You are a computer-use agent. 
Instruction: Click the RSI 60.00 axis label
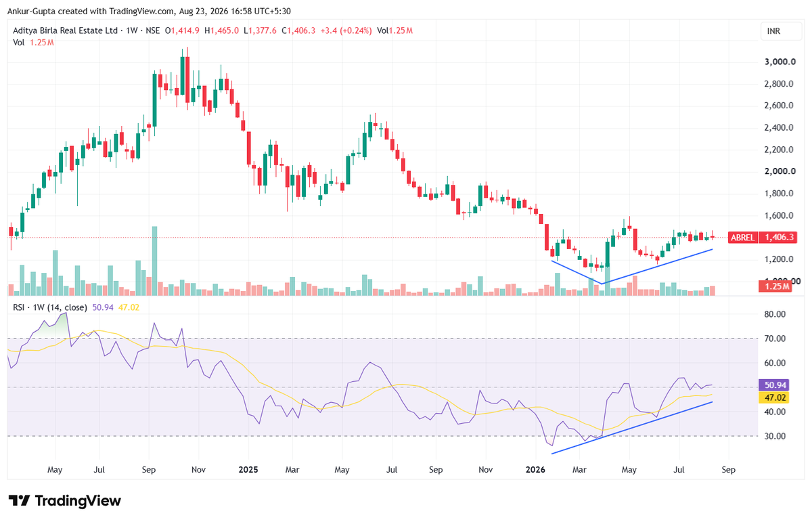775,363
